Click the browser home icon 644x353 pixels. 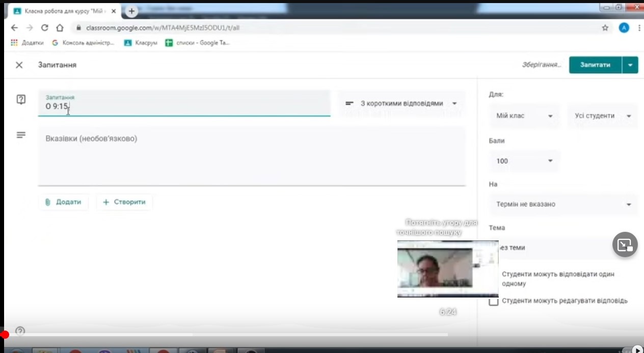60,28
